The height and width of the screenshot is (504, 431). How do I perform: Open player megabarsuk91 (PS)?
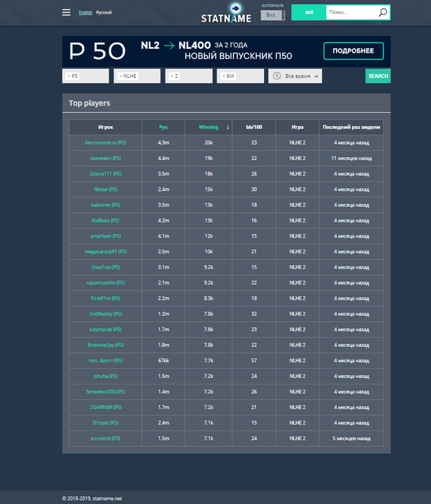click(x=105, y=252)
